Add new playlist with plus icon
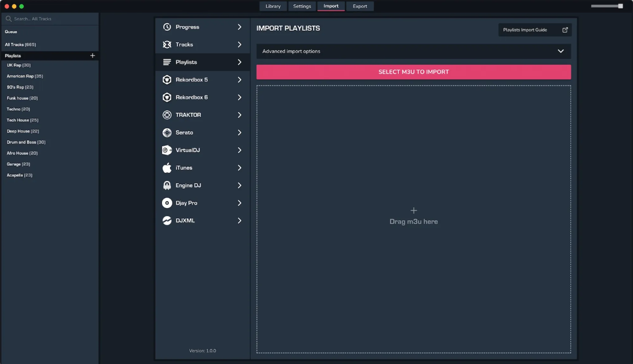Viewport: 633px width, 364px height. tap(92, 56)
